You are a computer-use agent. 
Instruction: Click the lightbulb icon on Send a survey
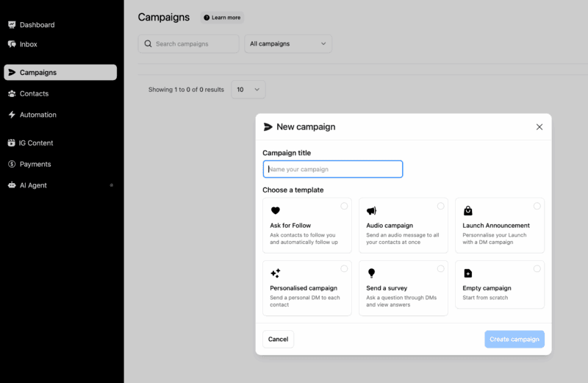click(x=371, y=273)
